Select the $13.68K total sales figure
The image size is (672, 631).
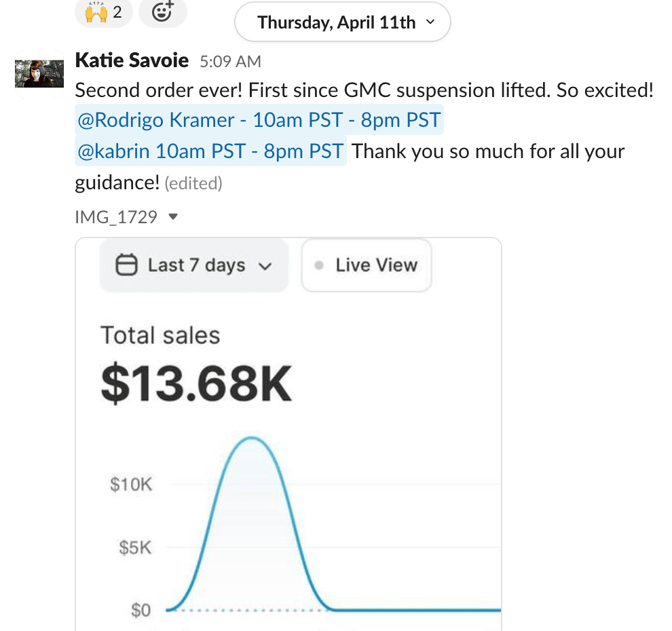pyautogui.click(x=196, y=383)
